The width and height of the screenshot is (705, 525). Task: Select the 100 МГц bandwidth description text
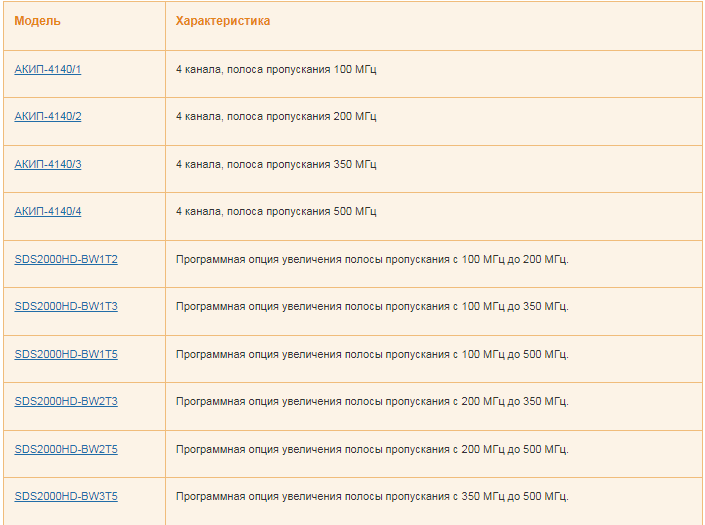coord(276,70)
